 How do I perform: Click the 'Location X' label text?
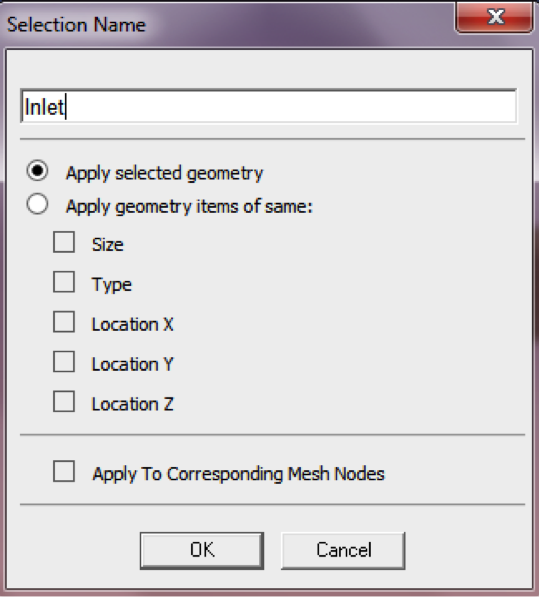[132, 324]
